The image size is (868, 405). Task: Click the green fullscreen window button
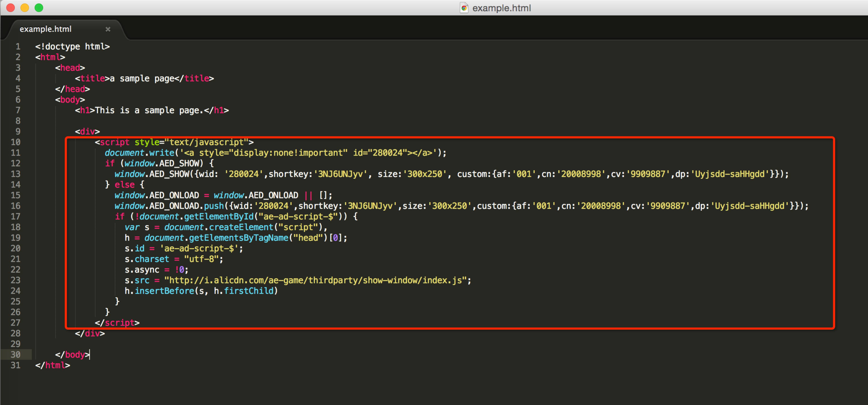[39, 8]
